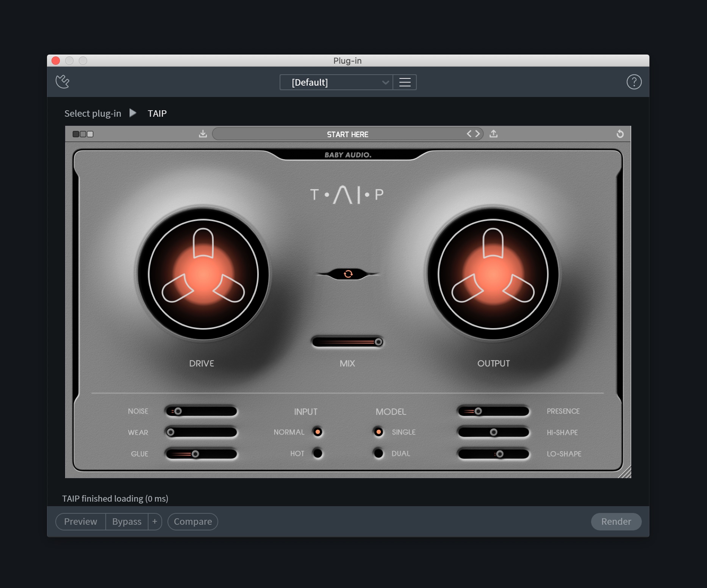707x588 pixels.
Task: Select HOT input radio button
Action: (x=318, y=453)
